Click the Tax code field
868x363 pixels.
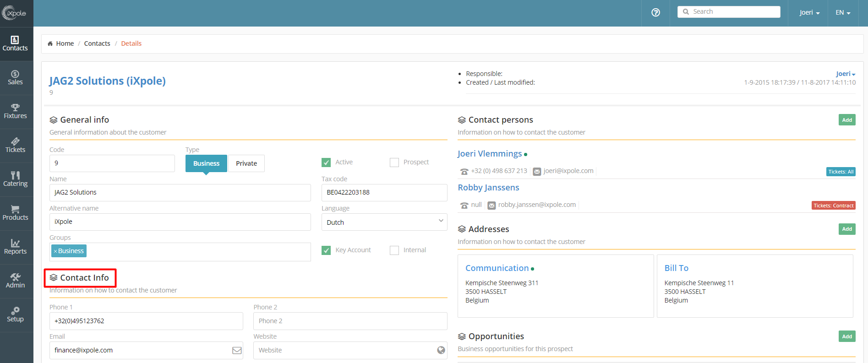[384, 193]
